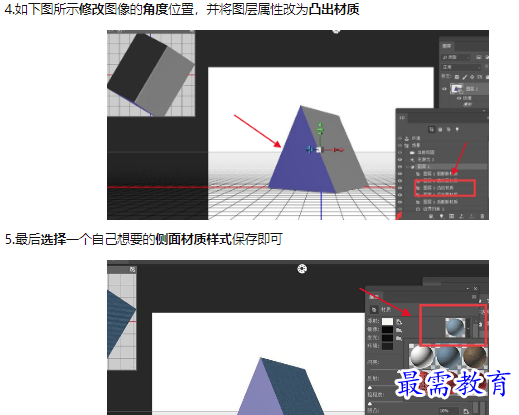The height and width of the screenshot is (415, 519).
Task: Toggle eye for 场景 row in 3D panel
Action: pyautogui.click(x=400, y=145)
